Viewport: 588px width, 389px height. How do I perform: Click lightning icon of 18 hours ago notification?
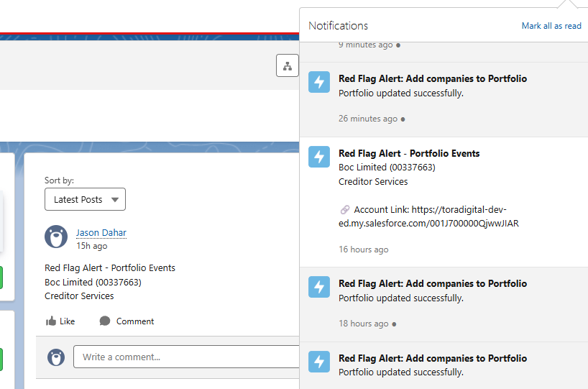(x=319, y=287)
